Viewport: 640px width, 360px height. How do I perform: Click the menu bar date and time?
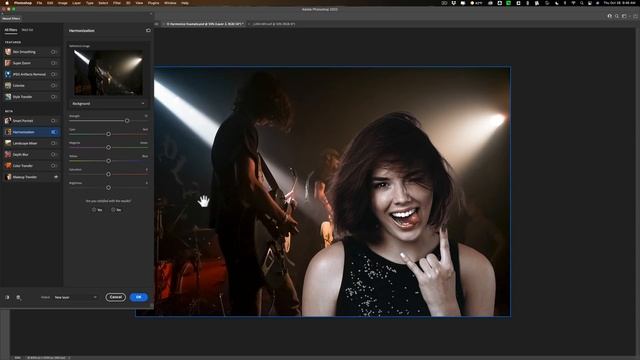coord(619,3)
